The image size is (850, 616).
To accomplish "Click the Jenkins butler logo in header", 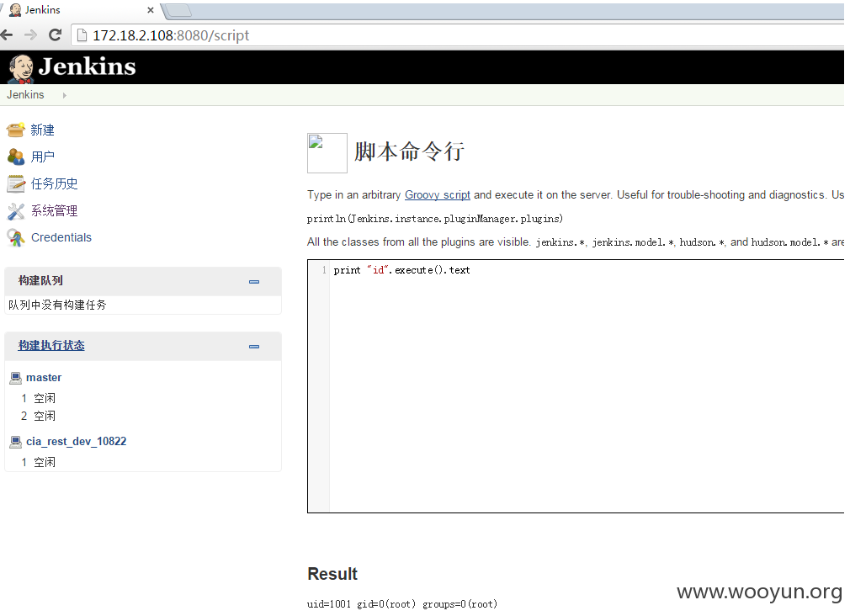I will click(20, 68).
